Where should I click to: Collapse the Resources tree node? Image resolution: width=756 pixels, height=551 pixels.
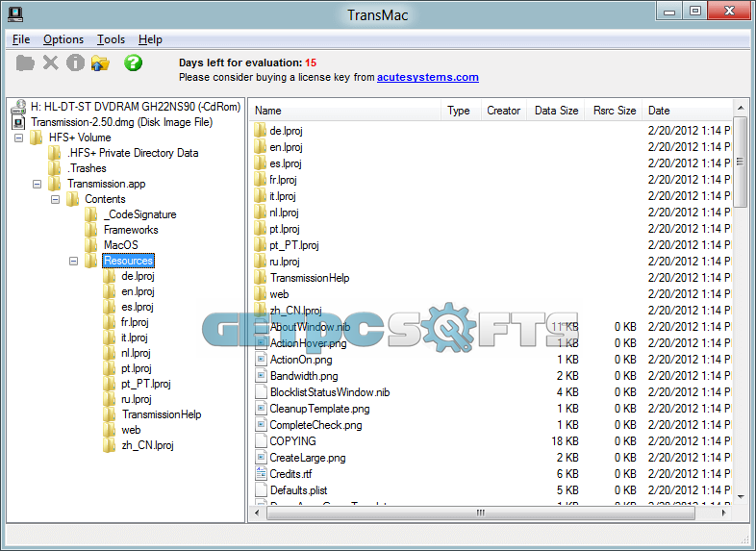click(x=73, y=261)
